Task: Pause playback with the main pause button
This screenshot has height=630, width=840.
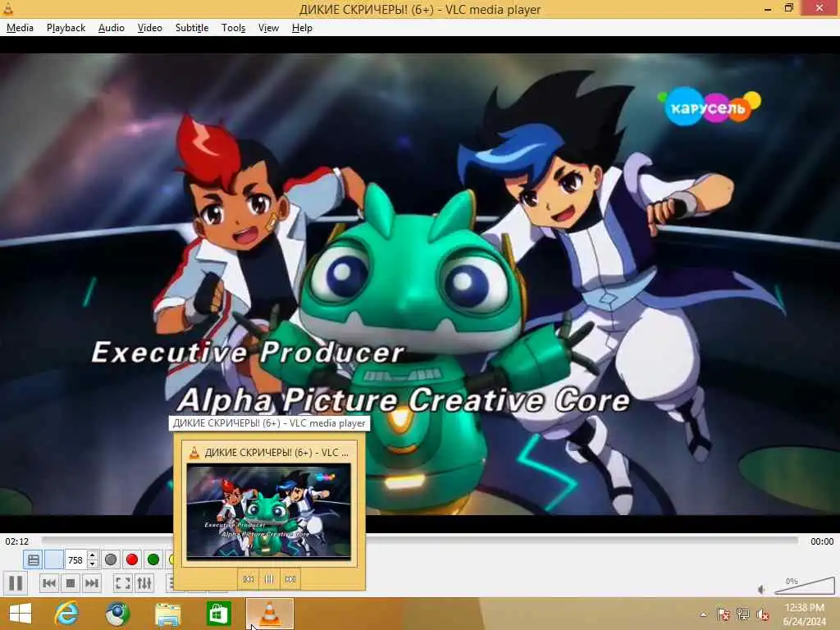Action: [x=16, y=583]
